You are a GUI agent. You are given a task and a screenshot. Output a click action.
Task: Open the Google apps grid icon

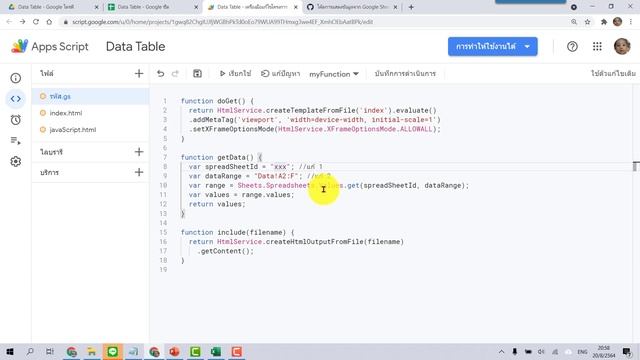(597, 47)
